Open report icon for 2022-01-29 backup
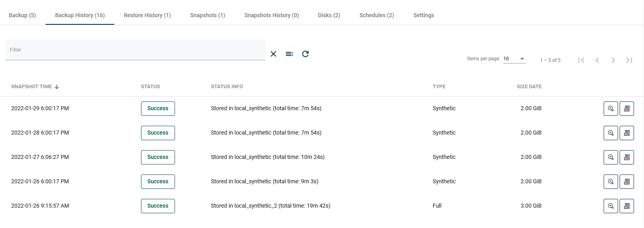Viewport: 644px width, 228px height. coord(626,109)
